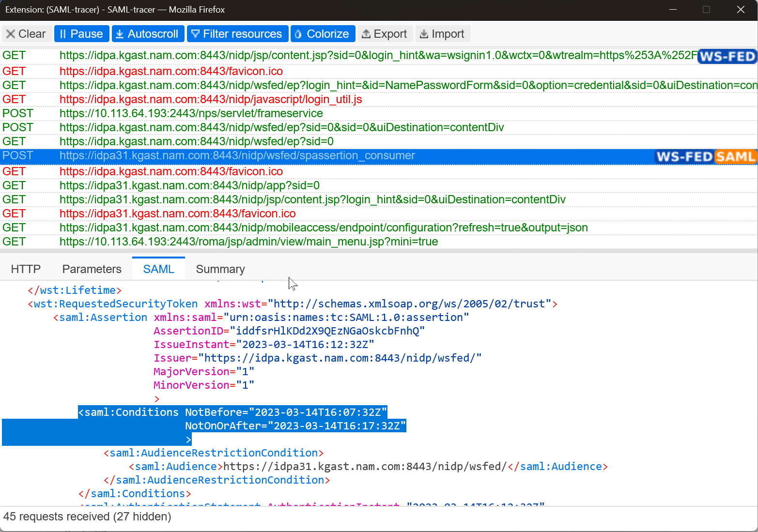Image resolution: width=758 pixels, height=532 pixels.
Task: Click the funnel icon on Filter resources
Action: [196, 33]
